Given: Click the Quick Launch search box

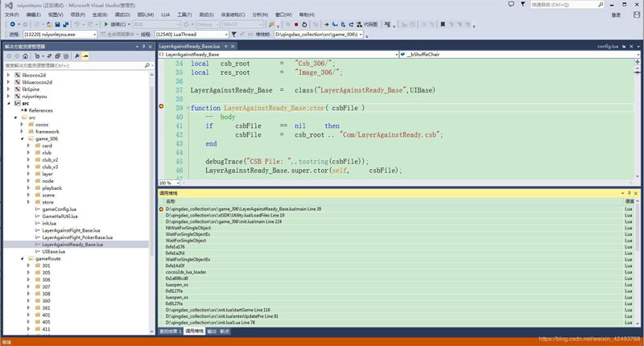Looking at the screenshot, I should pos(567,5).
